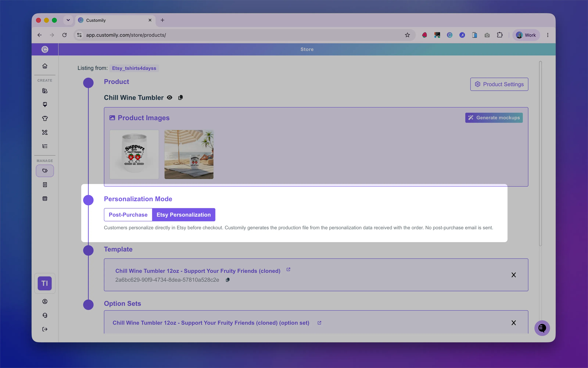The height and width of the screenshot is (368, 588).
Task: Copy the template ID 2a6bc629 with the copy icon
Action: point(228,280)
